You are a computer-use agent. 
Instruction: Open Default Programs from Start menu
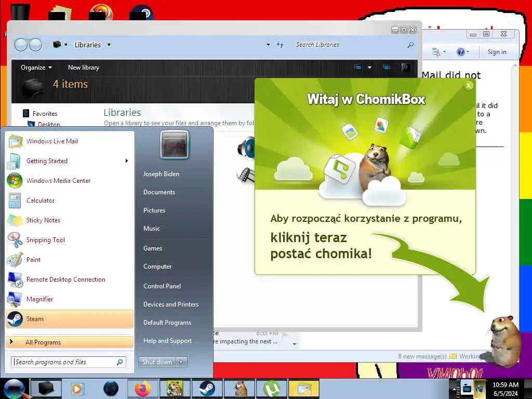point(167,322)
